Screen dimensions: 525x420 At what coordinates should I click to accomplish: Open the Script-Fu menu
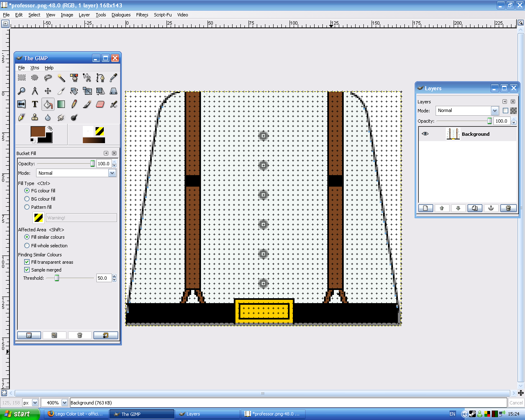pos(162,15)
